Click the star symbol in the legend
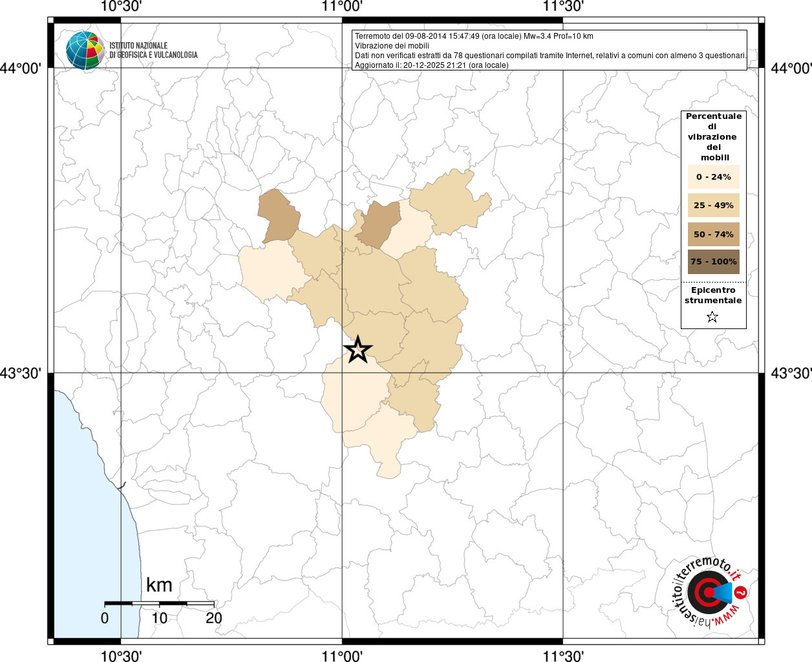The height and width of the screenshot is (662, 812). [x=712, y=317]
